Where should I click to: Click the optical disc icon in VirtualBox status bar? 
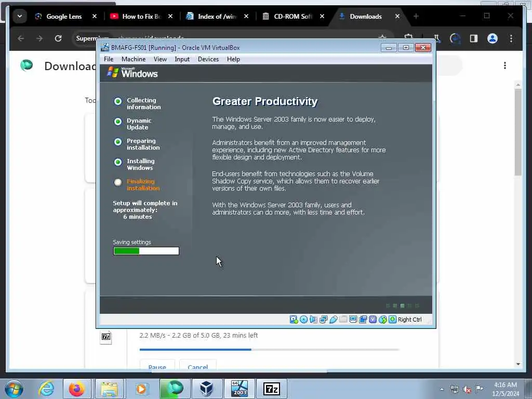click(303, 320)
